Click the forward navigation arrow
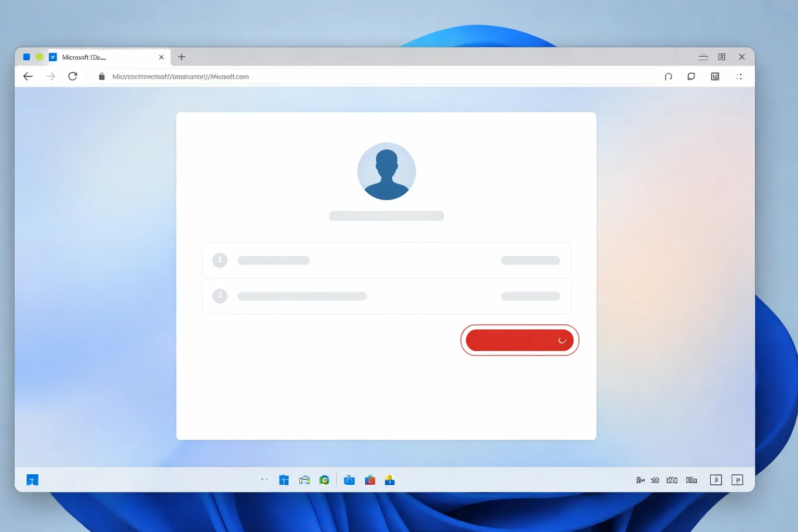Viewport: 798px width, 532px height. tap(50, 76)
